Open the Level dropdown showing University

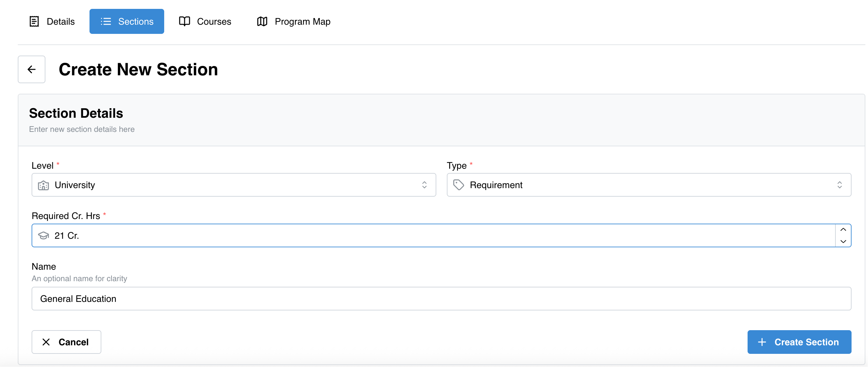click(x=234, y=185)
